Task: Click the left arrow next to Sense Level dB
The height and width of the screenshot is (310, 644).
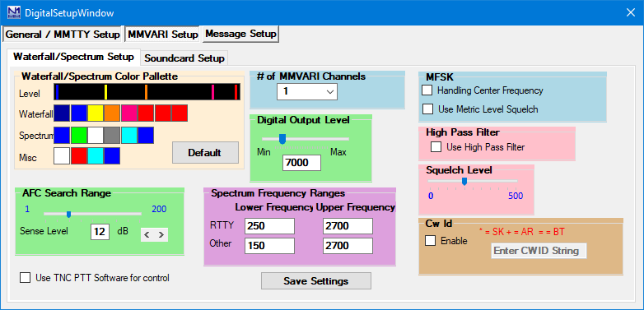Action: [147, 234]
